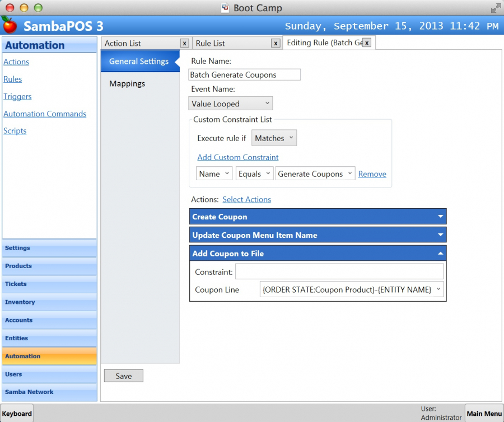Viewport: 504px width, 422px height.
Task: Open the Matches dropdown for execute rule
Action: click(274, 138)
